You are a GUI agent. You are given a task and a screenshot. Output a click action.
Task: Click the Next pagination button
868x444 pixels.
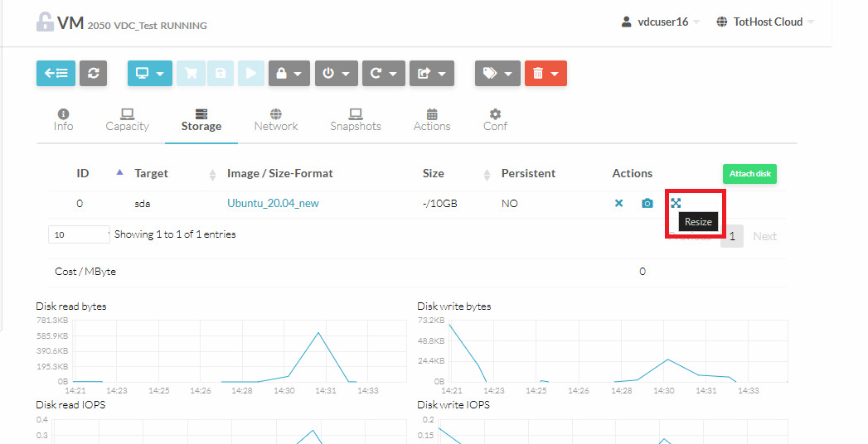(x=764, y=236)
